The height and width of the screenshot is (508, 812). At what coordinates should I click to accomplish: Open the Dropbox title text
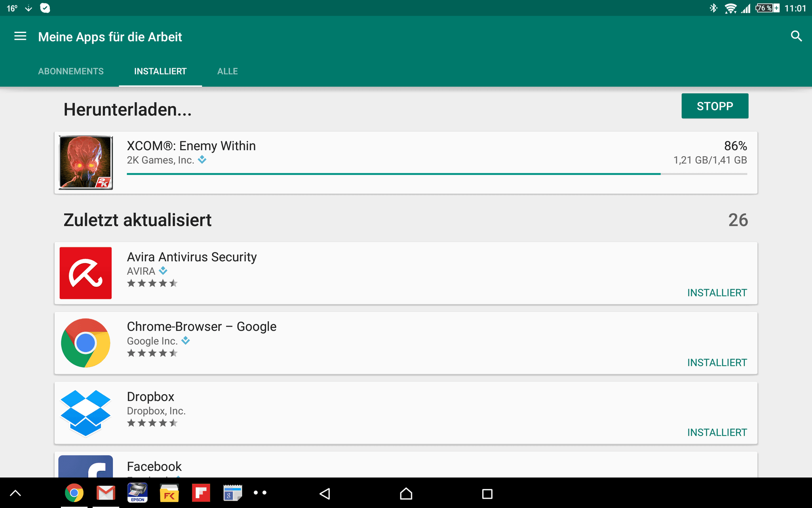pos(151,397)
